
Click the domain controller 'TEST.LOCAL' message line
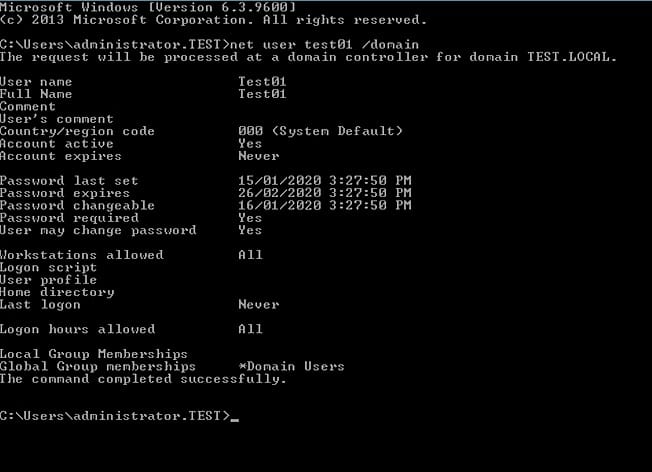click(308, 56)
